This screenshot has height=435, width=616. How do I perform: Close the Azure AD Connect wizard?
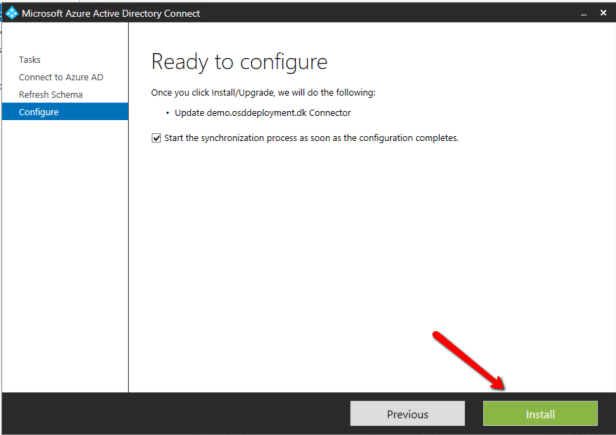603,13
